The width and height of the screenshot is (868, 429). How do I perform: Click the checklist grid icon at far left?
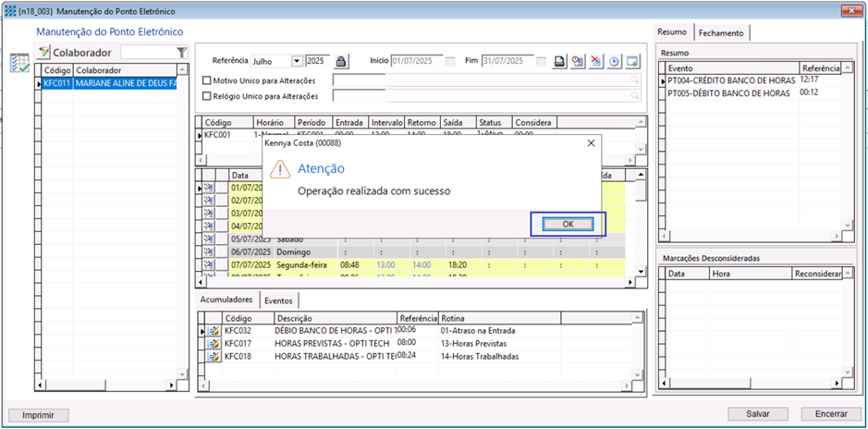pos(18,63)
